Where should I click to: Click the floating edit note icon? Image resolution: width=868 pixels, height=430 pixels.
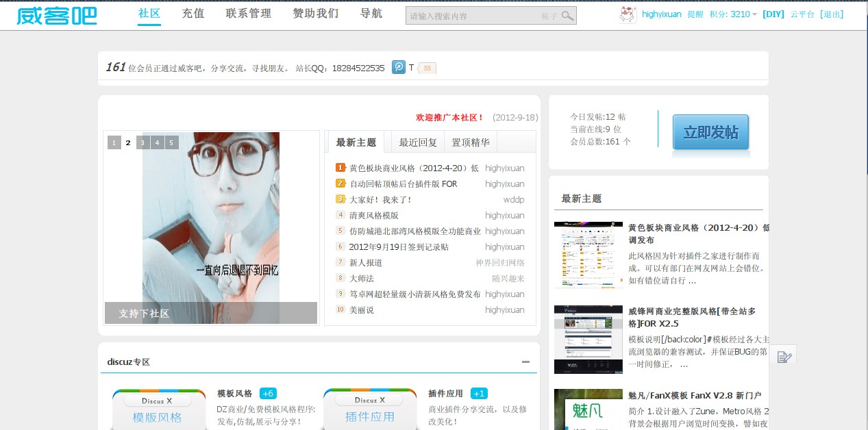[x=784, y=356]
